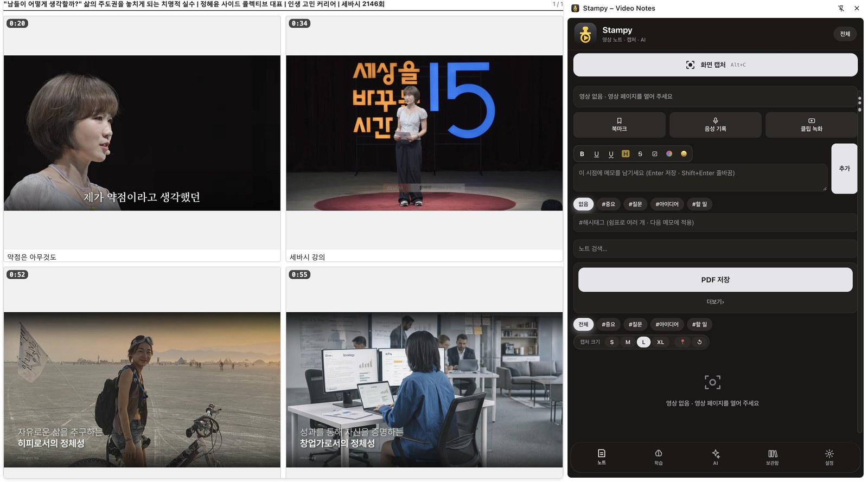Toggle highlight H formatting icon
Image resolution: width=868 pixels, height=482 pixels.
626,154
